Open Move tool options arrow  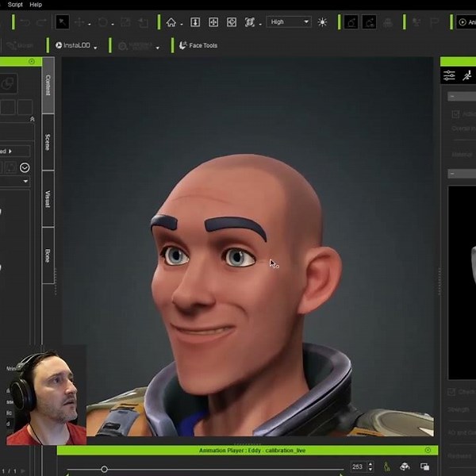(x=89, y=25)
